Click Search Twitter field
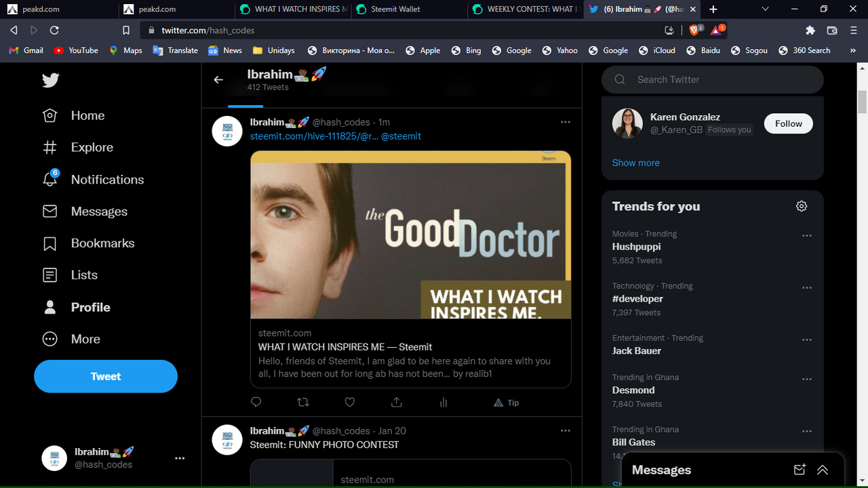Screen dimensions: 868x488 tap(712, 79)
